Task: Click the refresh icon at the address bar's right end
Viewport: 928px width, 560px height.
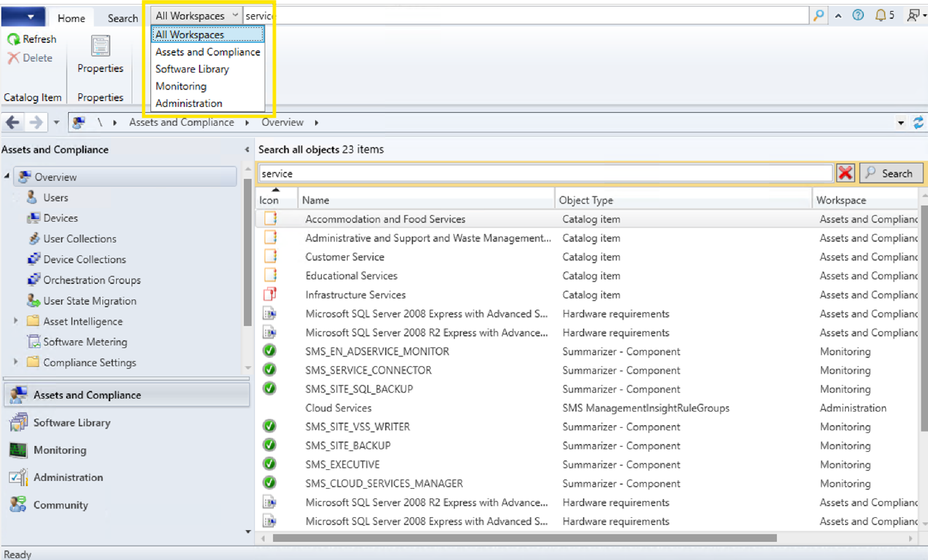Action: (x=918, y=123)
